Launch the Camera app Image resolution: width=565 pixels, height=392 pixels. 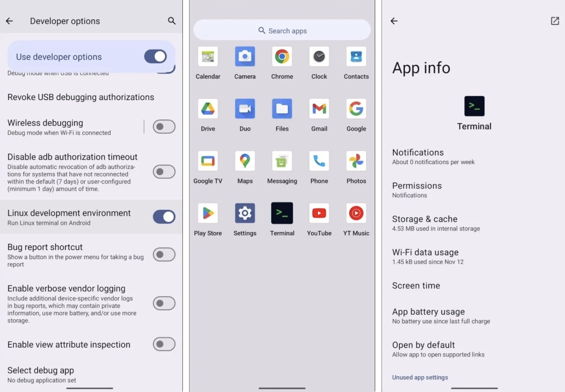(x=245, y=56)
